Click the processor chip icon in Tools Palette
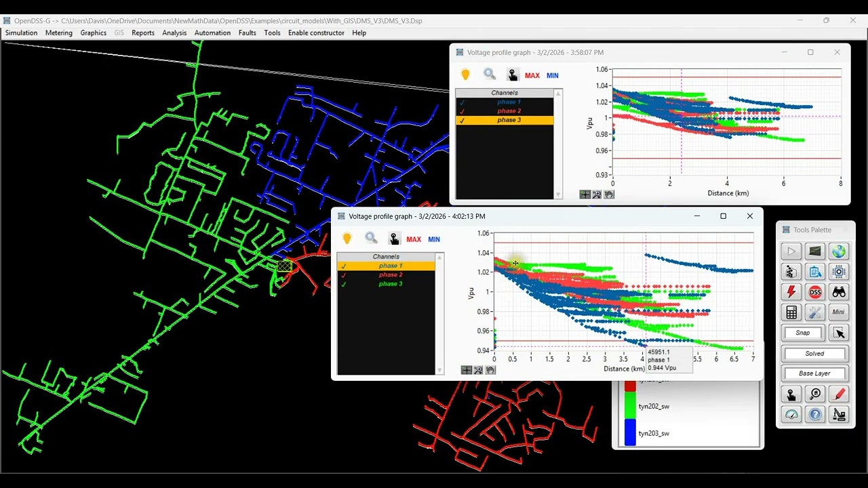This screenshot has width=868, height=488. [x=839, y=272]
